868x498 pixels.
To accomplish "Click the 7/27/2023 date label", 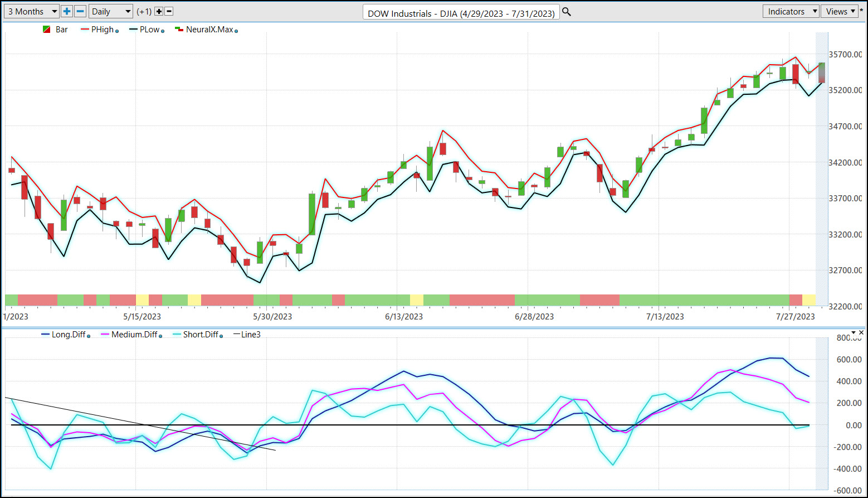I will click(x=796, y=317).
